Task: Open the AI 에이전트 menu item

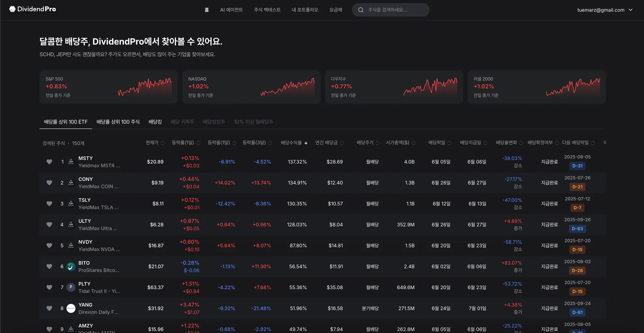Action: 231,10
